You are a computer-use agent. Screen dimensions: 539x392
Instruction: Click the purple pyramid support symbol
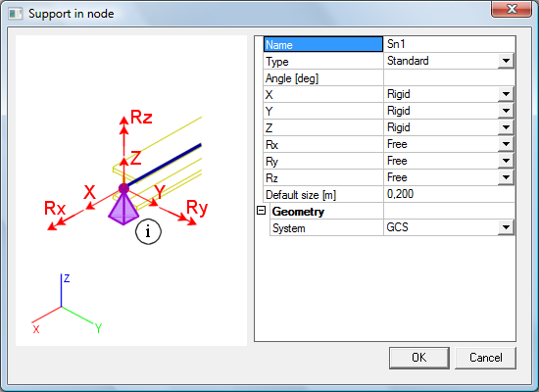(123, 208)
